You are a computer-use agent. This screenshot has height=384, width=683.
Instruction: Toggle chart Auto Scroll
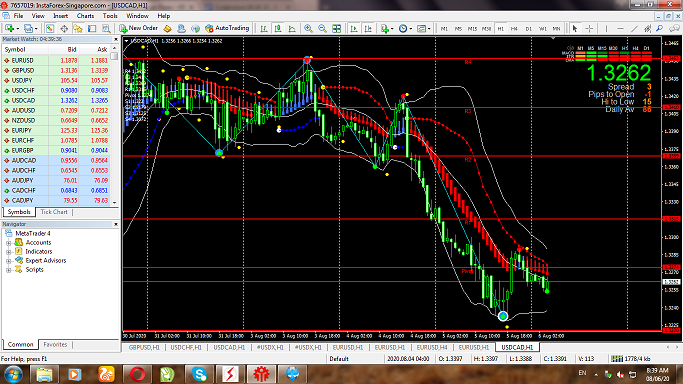tap(354, 28)
